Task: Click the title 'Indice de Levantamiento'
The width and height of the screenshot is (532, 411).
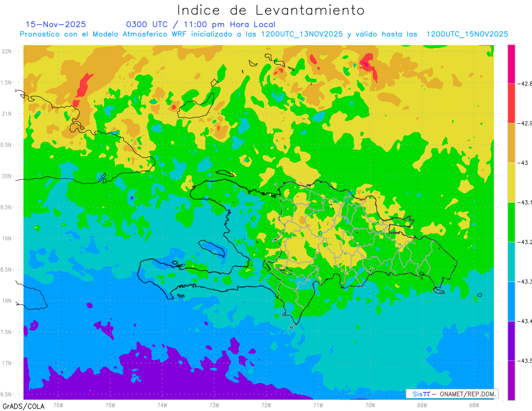Action: pyautogui.click(x=270, y=10)
